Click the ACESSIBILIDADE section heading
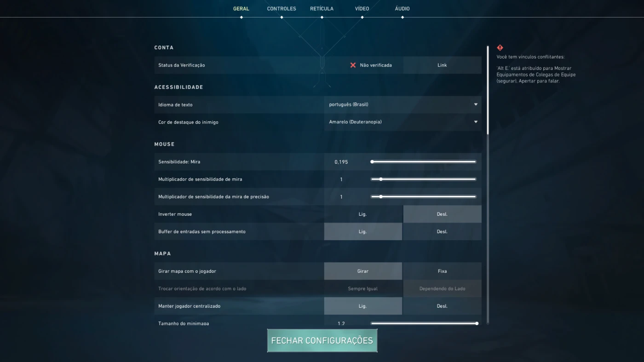This screenshot has height=362, width=644. point(178,87)
